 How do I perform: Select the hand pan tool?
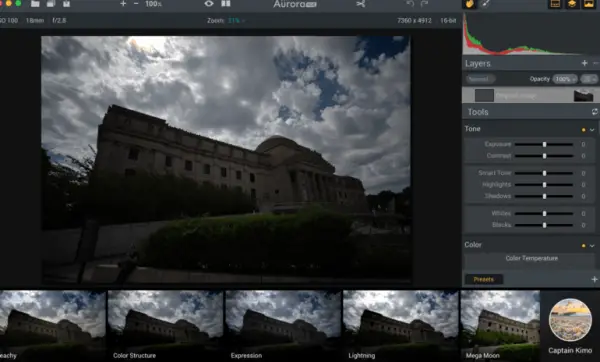[x=470, y=4]
